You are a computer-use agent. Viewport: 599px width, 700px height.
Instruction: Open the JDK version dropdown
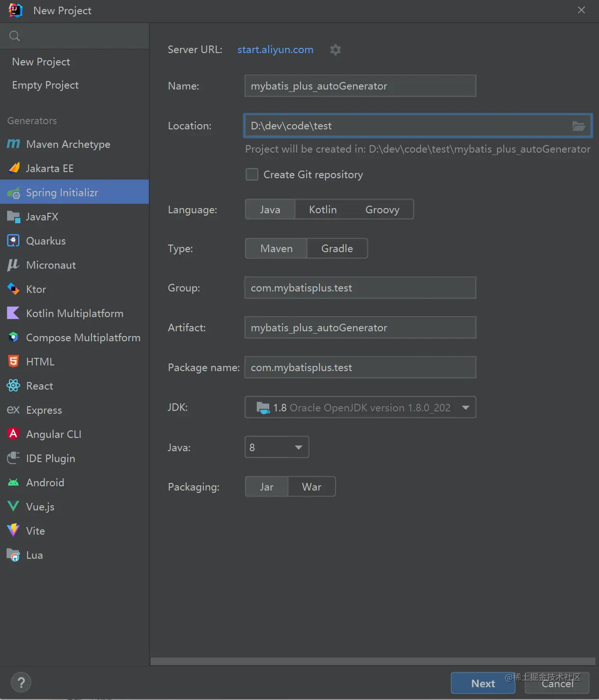pyautogui.click(x=465, y=408)
